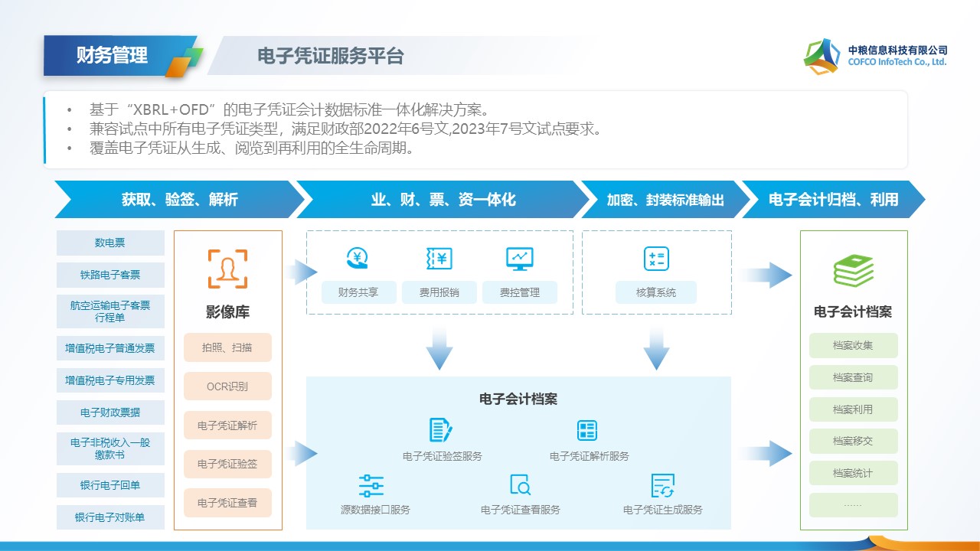Click the 财务管理 blue title banner
Viewport: 980px width, 551px height.
click(113, 56)
